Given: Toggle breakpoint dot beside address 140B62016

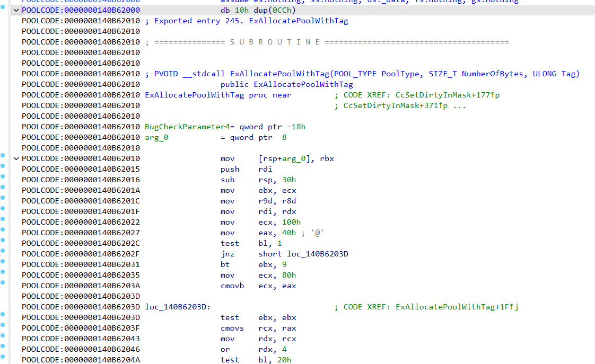Looking at the screenshot, I should (x=3, y=176).
